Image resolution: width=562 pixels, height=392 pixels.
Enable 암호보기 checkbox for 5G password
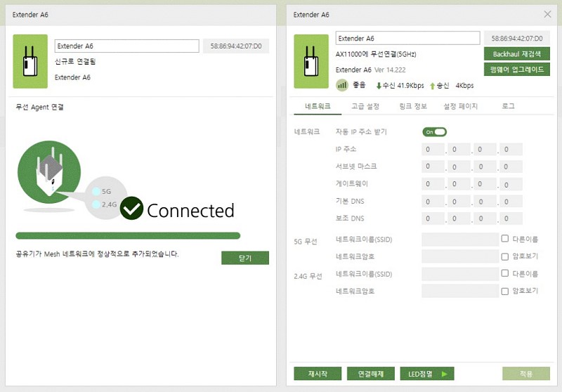pos(504,256)
